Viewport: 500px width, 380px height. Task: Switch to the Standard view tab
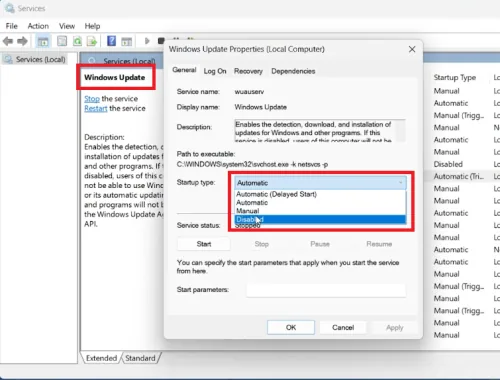pos(140,358)
